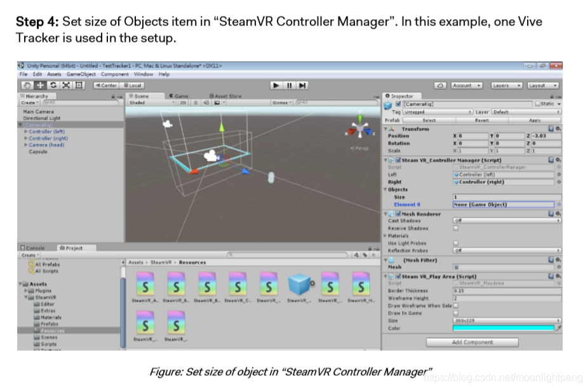Open the Layout dropdown
Image resolution: width=588 pixels, height=389 pixels.
click(x=543, y=86)
